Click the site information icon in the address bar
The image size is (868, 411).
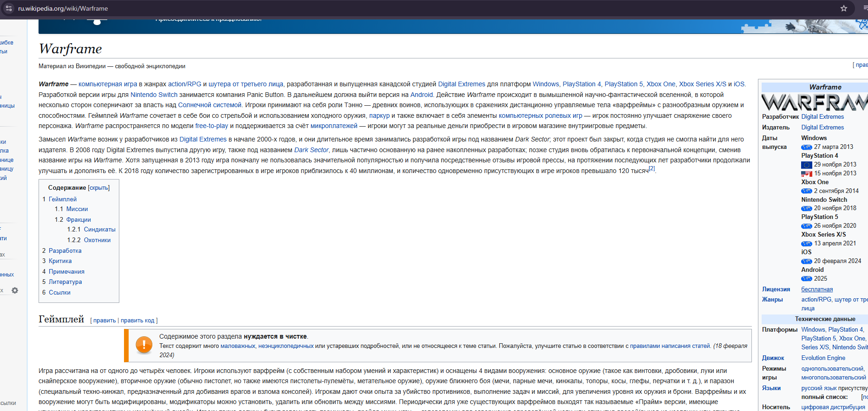pos(8,8)
